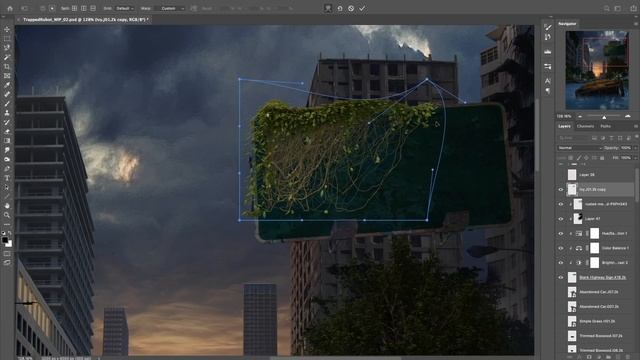Viewport: 640px width, 360px height.
Task: Click the Navigator preview thumbnail
Action: 597,70
